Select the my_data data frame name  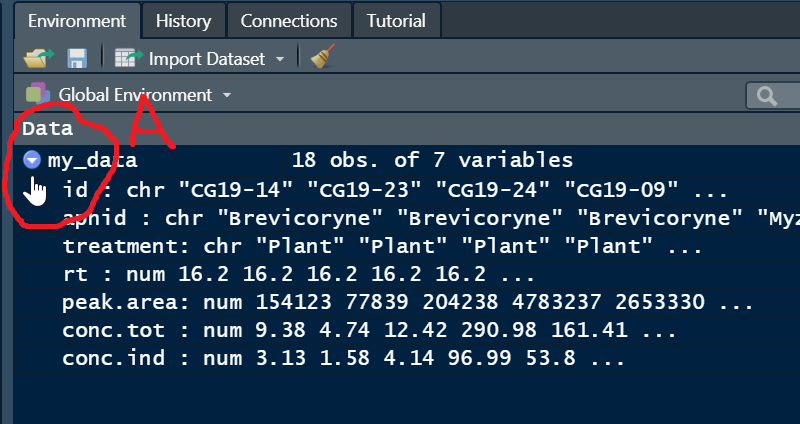[x=92, y=161]
